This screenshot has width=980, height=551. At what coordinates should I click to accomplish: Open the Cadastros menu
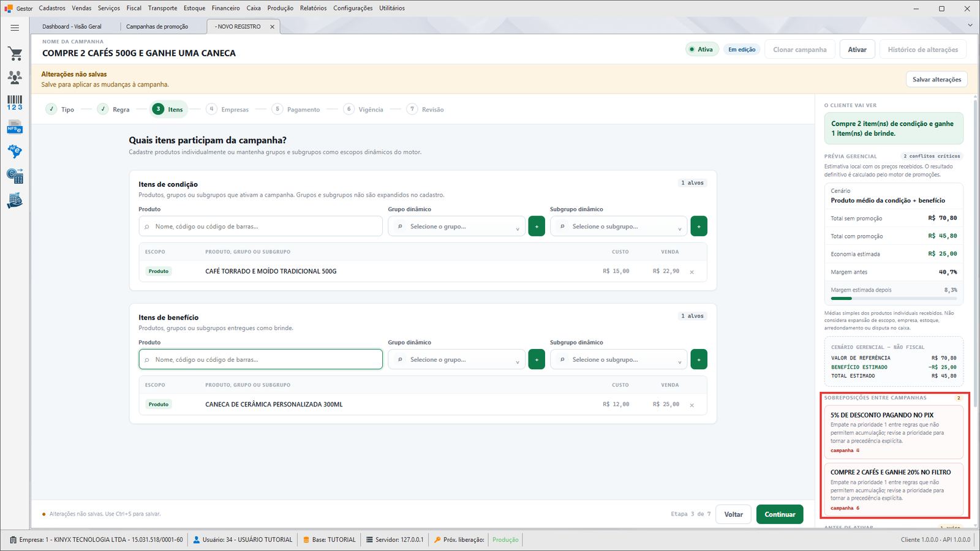click(x=52, y=8)
